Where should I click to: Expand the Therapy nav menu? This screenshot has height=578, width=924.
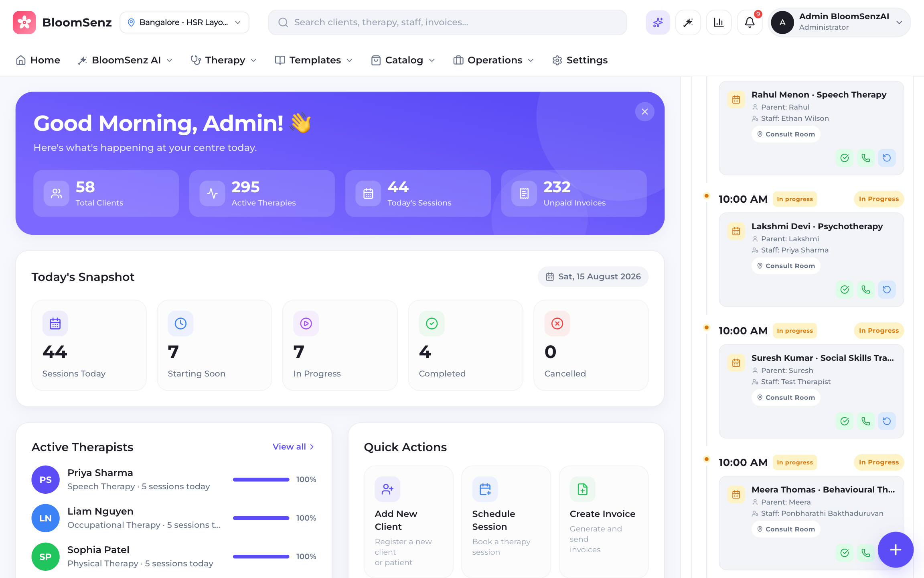[x=223, y=60]
